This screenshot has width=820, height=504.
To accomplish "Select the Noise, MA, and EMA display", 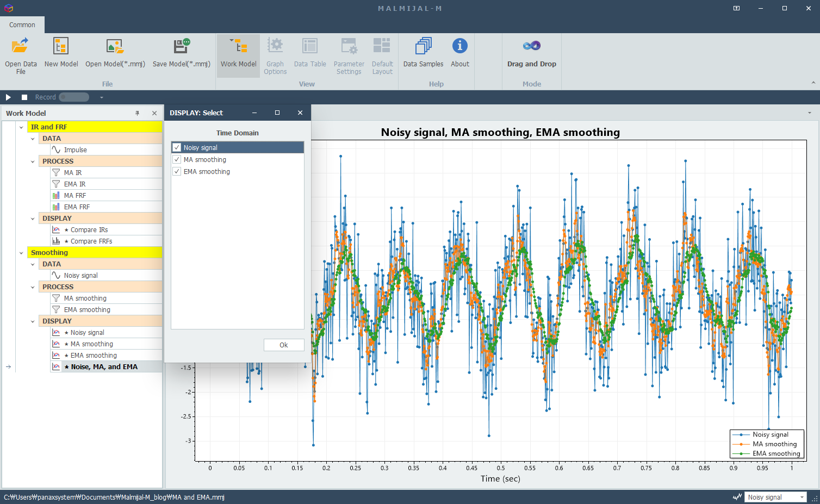I will point(106,366).
